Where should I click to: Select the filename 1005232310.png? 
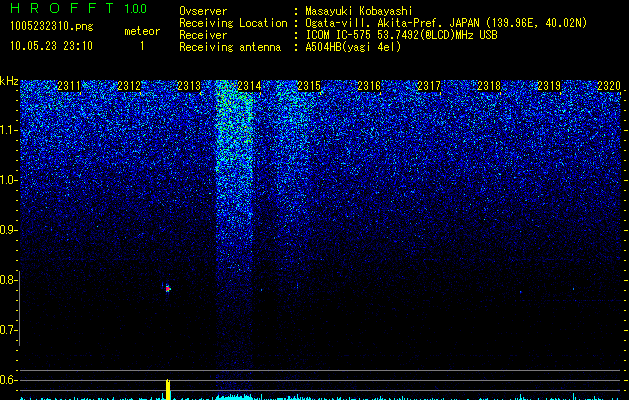[52, 26]
